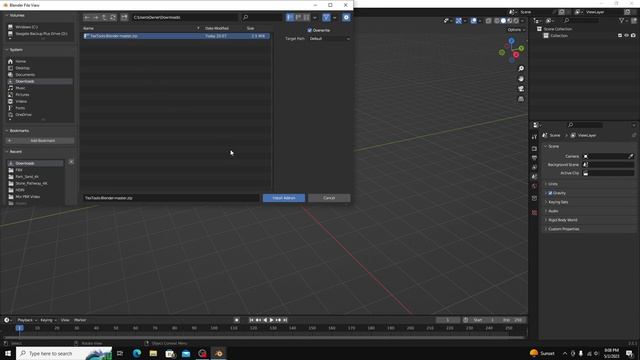The image size is (640, 360).
Task: Select the TexTools-Blender-master.zip file row
Action: 176,36
